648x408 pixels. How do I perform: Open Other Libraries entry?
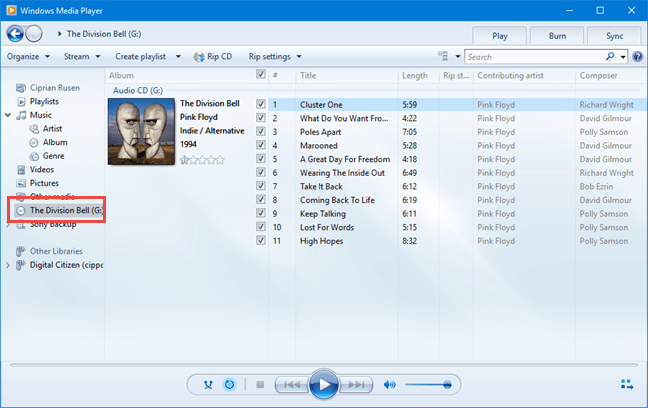click(x=56, y=251)
